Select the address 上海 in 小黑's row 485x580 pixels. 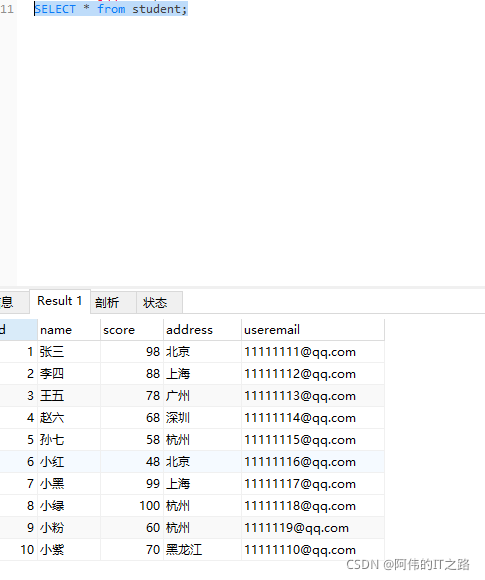click(x=202, y=484)
